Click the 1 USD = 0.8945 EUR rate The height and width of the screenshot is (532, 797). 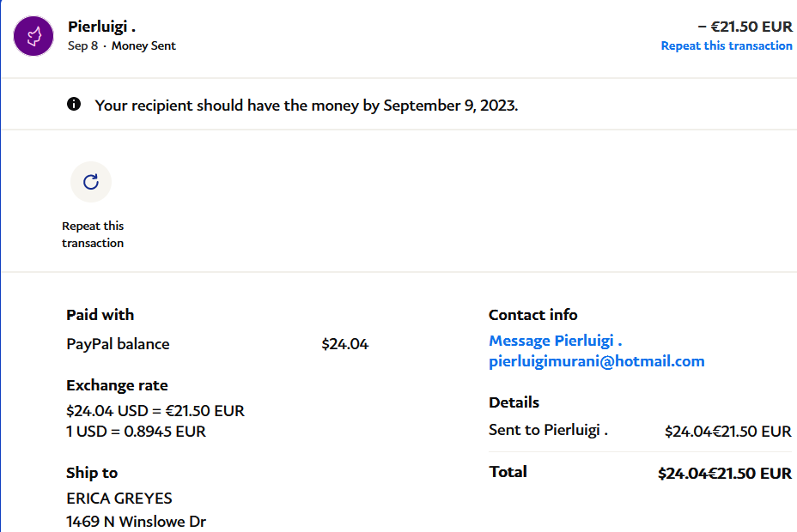(136, 432)
